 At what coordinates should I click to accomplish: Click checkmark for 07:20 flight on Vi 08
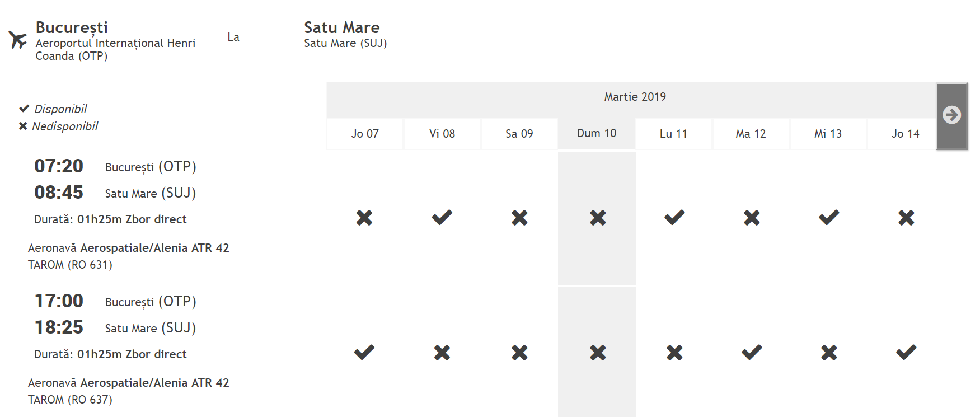tap(442, 217)
